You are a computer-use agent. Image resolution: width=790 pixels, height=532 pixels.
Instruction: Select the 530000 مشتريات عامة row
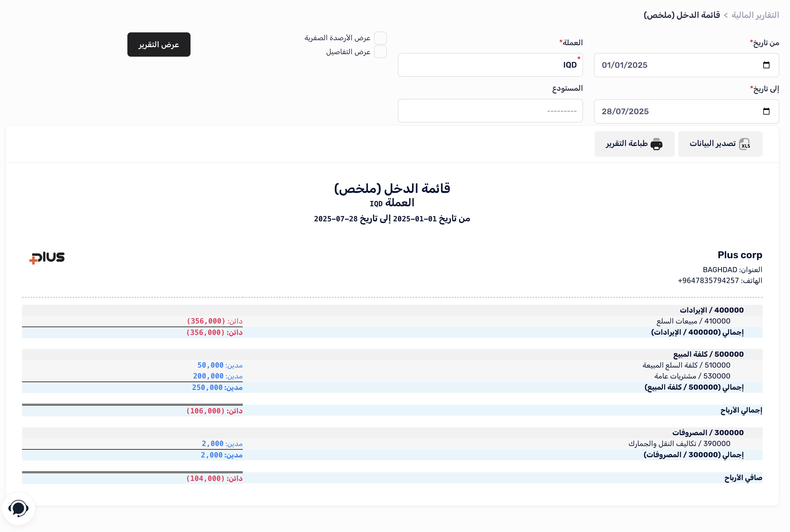[x=692, y=376]
